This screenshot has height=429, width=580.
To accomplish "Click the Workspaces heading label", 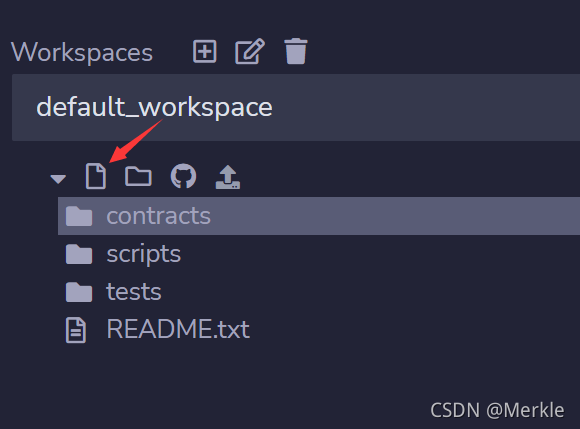I will (x=82, y=52).
